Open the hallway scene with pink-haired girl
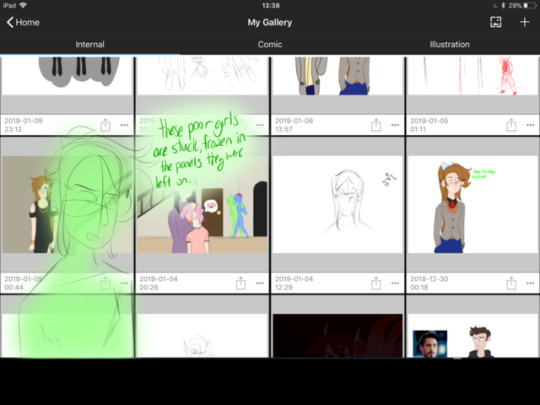 pyautogui.click(x=202, y=205)
